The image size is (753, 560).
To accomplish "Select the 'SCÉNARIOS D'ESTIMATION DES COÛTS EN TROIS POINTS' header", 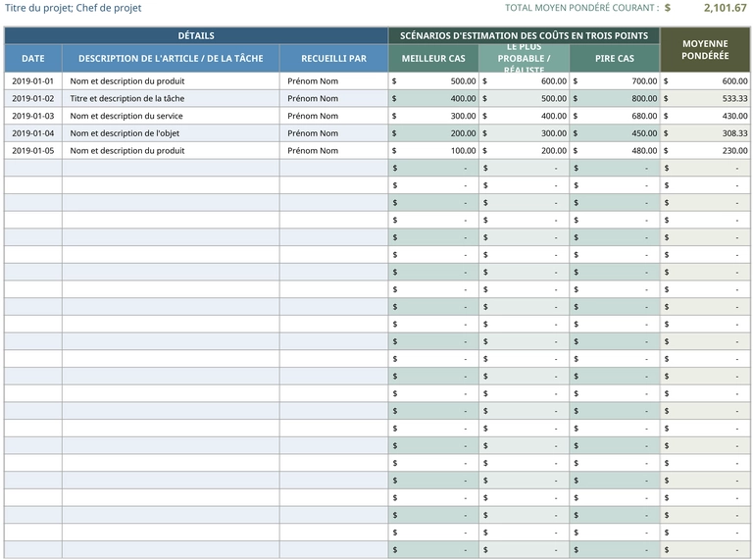I will tap(524, 35).
